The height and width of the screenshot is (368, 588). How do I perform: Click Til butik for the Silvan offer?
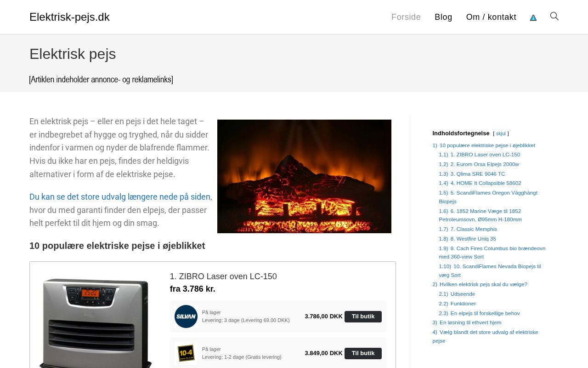point(363,316)
